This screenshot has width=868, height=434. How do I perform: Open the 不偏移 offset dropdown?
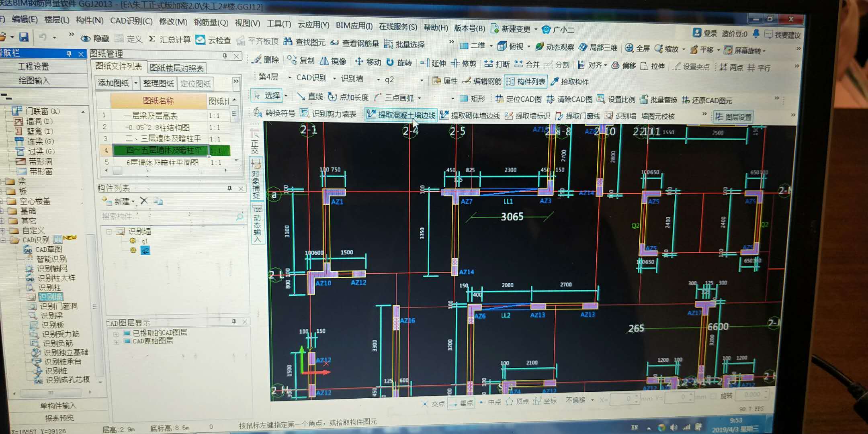pyautogui.click(x=592, y=400)
